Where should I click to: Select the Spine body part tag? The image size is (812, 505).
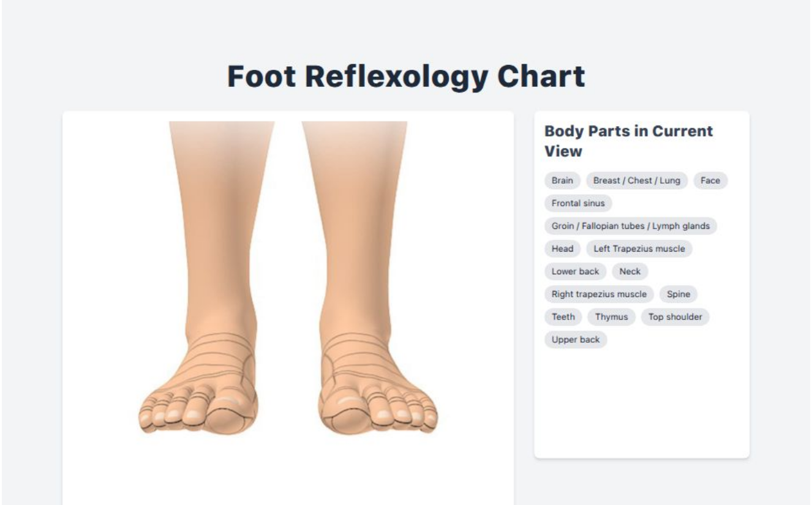coord(679,294)
